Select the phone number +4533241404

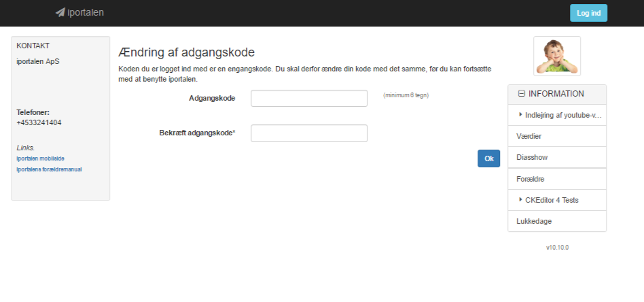[x=39, y=122]
